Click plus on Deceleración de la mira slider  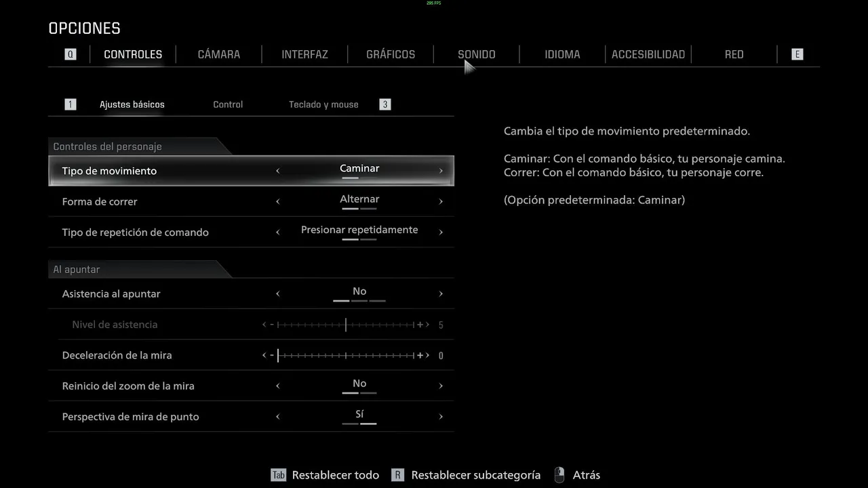click(420, 355)
